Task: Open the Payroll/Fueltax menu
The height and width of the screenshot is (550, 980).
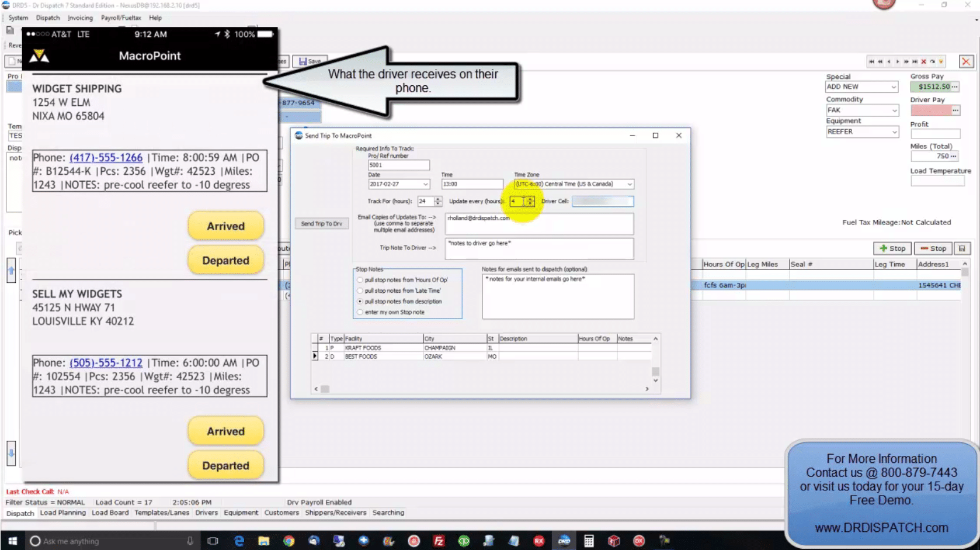Action: [x=121, y=18]
